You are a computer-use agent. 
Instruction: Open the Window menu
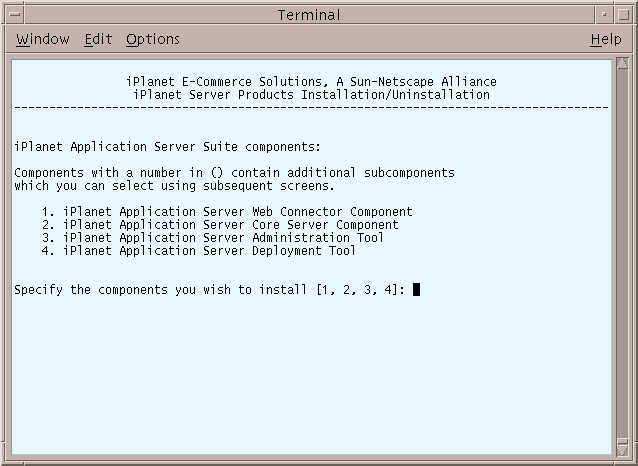point(43,39)
